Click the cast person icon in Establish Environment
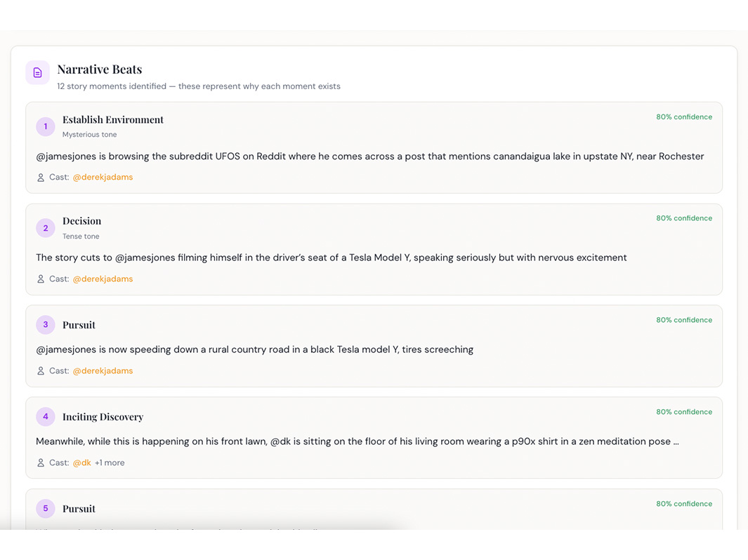 41,178
